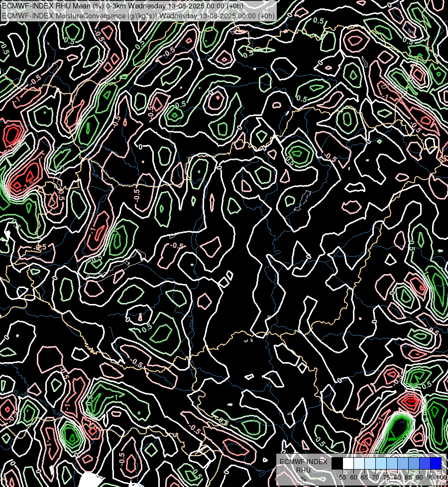Click the legend value 80
The width and height of the screenshot is (448, 487).
(x=397, y=478)
